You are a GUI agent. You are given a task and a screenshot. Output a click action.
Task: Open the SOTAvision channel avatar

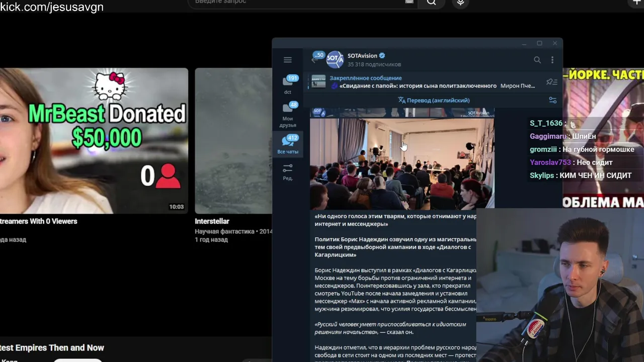pos(335,60)
